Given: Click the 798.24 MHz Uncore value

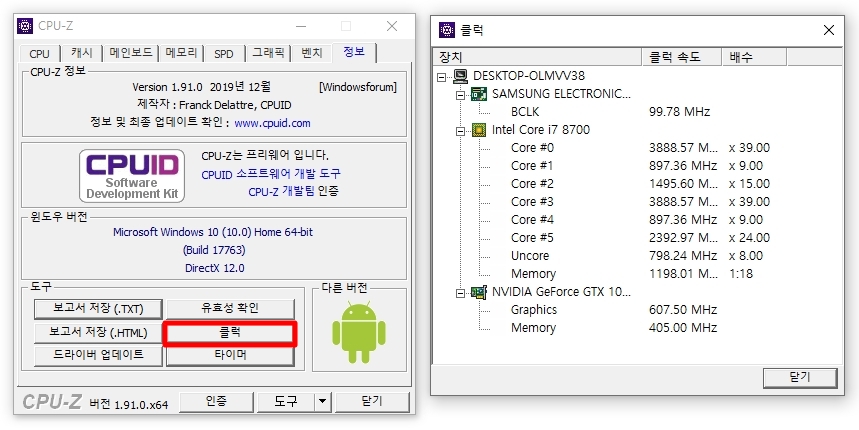Looking at the screenshot, I should [x=683, y=256].
